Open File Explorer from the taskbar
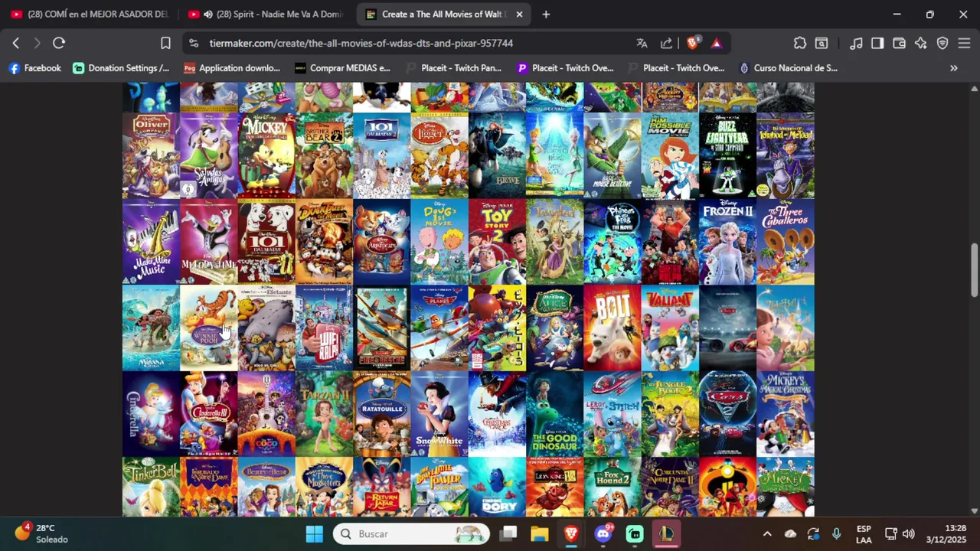This screenshot has width=980, height=551. tap(539, 533)
